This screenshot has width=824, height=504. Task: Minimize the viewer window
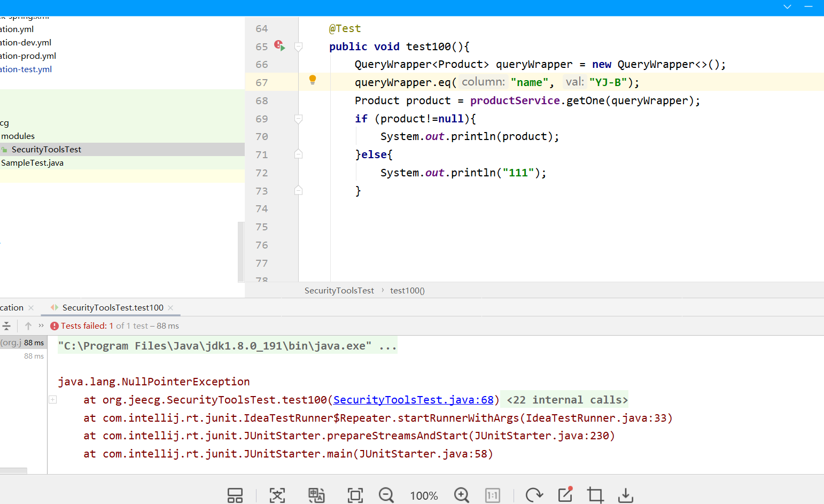click(x=809, y=6)
